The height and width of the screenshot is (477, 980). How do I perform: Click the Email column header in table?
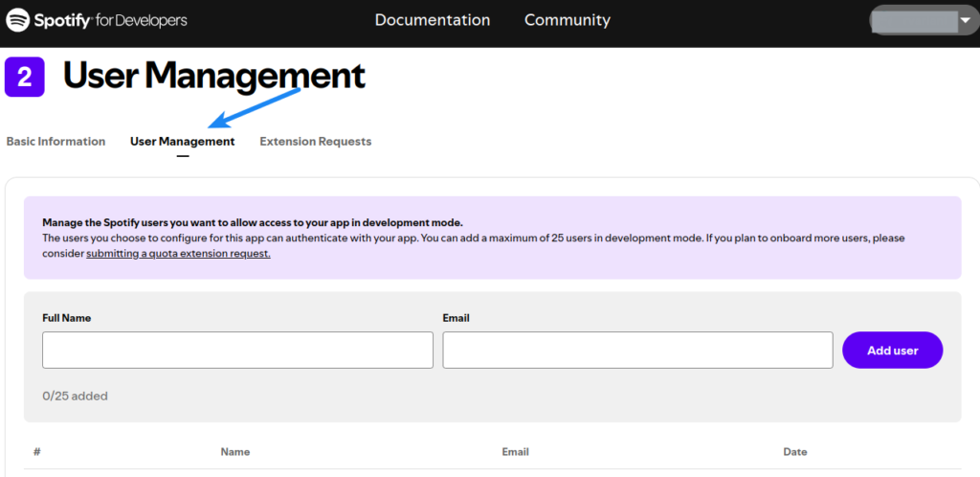(515, 452)
